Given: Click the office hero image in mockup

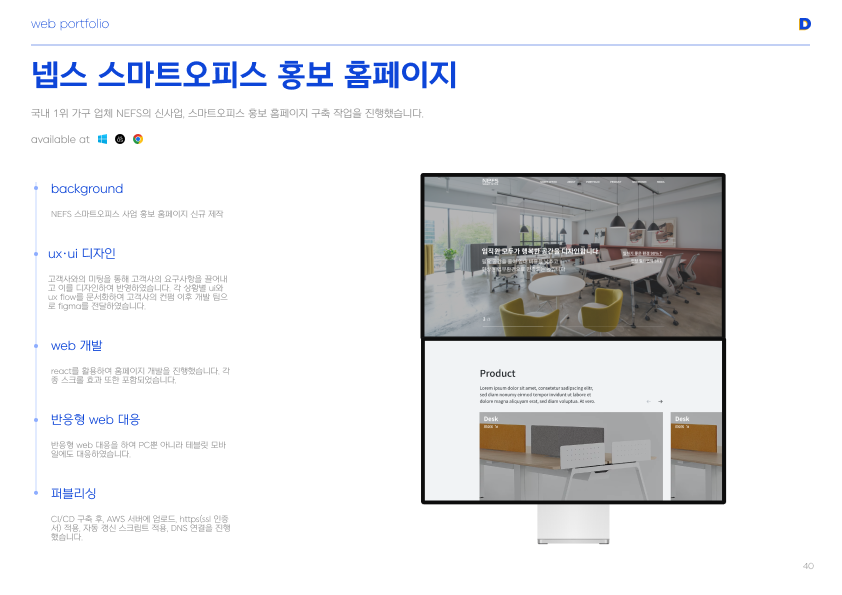Looking at the screenshot, I should [x=573, y=257].
